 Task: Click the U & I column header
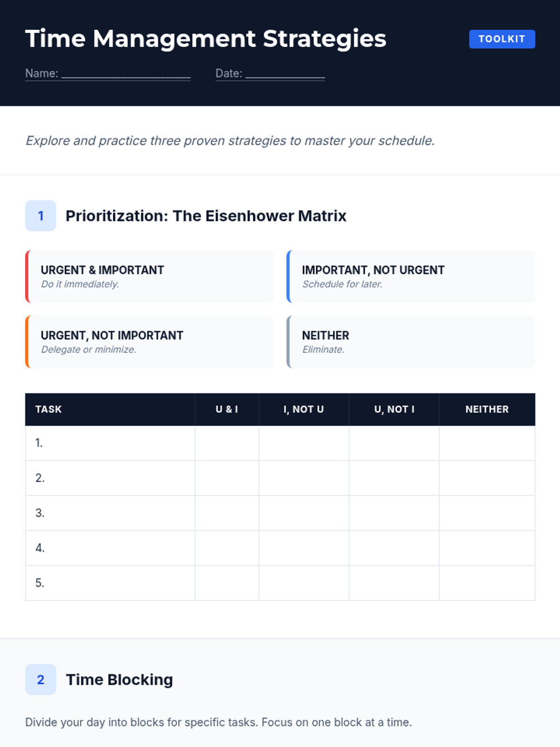click(227, 409)
